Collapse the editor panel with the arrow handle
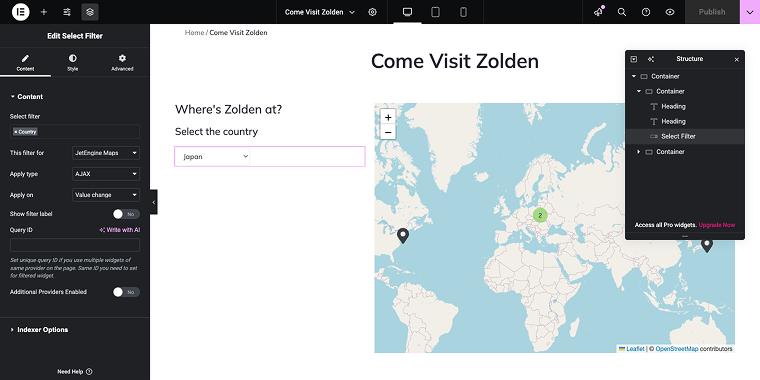The width and height of the screenshot is (760, 380). [x=154, y=202]
